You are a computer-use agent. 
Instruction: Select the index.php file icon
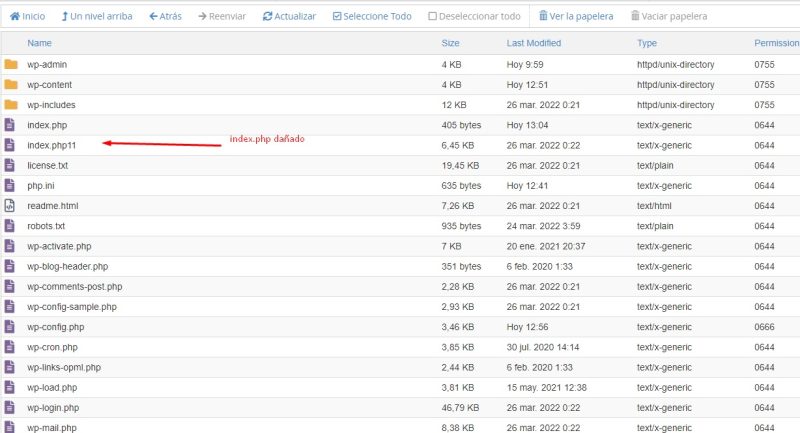pyautogui.click(x=11, y=125)
